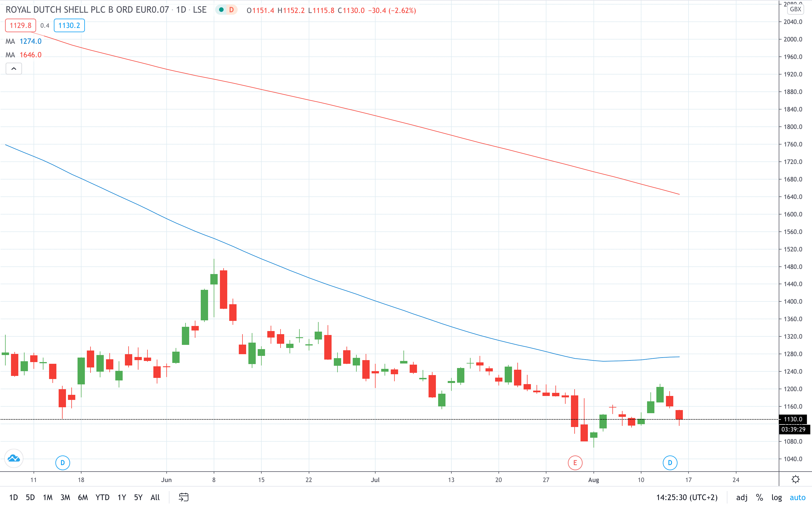Toggle log scale mode
Image resolution: width=812 pixels, height=508 pixels.
pyautogui.click(x=776, y=497)
